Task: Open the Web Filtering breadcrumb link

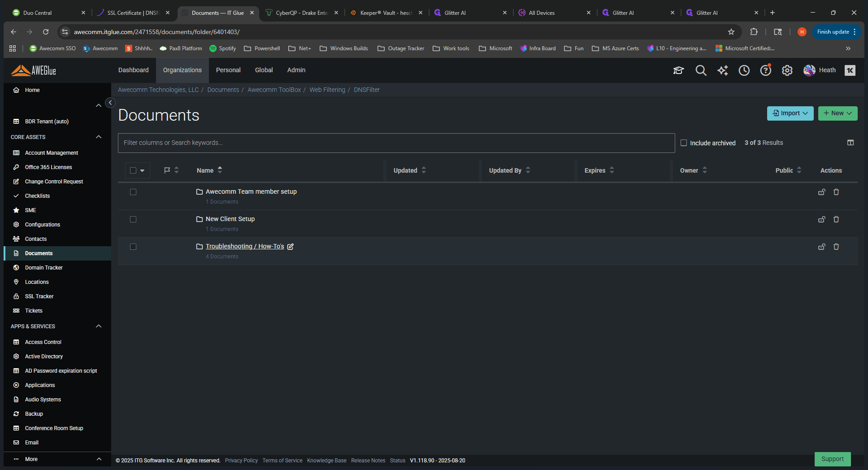Action: 327,90
